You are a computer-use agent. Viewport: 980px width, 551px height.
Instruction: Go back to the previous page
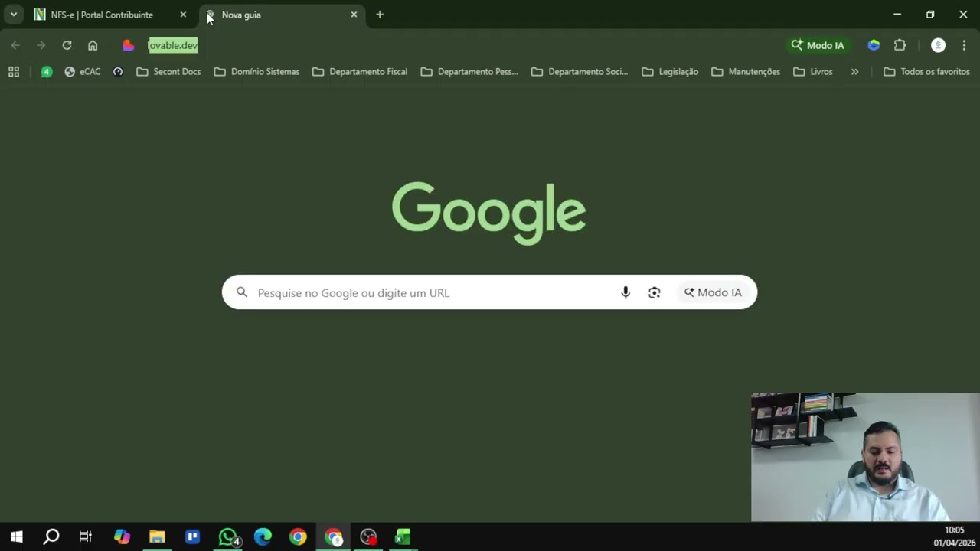[x=15, y=45]
